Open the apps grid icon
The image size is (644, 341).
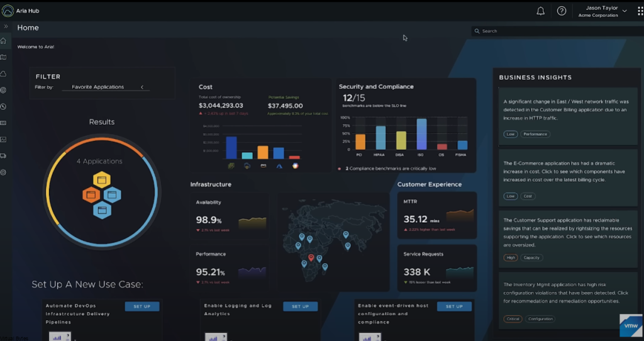click(640, 11)
